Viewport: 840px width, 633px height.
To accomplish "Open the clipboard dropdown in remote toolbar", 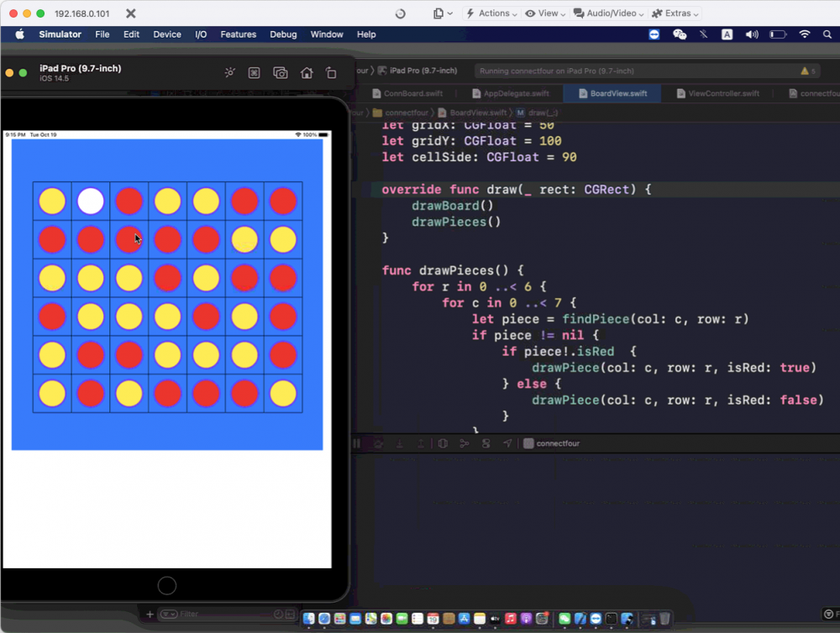I will 443,13.
